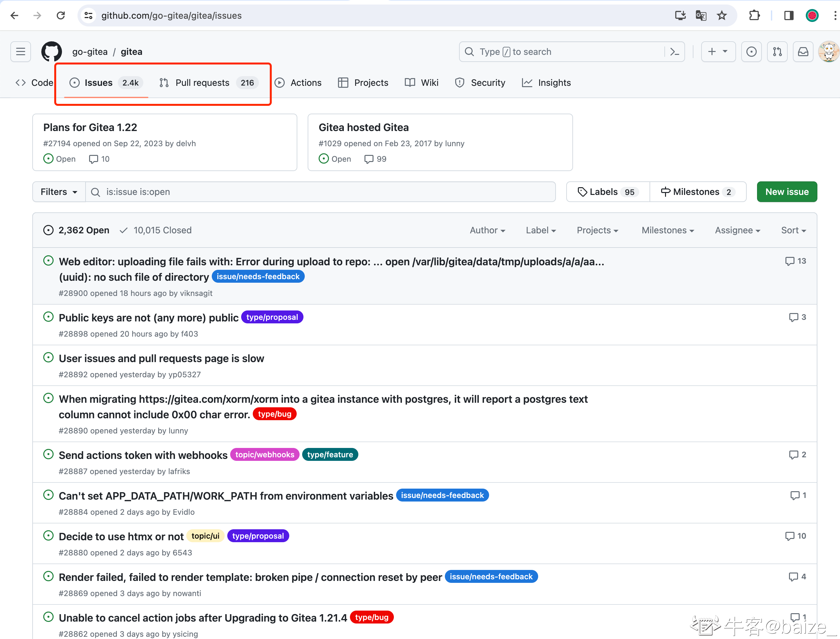Open the Milestones 2 page
This screenshot has width=840, height=639.
(x=698, y=192)
